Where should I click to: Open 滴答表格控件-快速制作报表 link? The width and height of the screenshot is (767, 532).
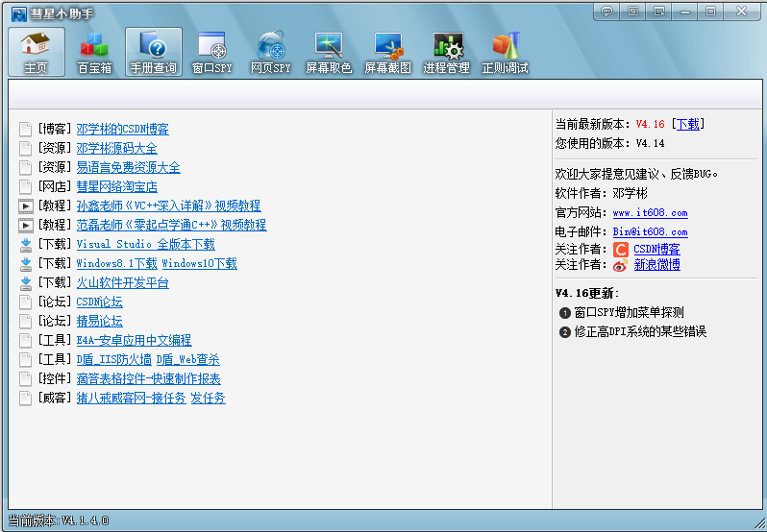[x=149, y=378]
